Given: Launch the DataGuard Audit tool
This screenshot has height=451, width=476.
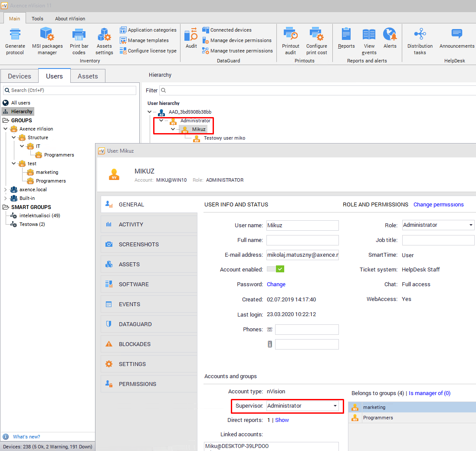Looking at the screenshot, I should pyautogui.click(x=191, y=35).
